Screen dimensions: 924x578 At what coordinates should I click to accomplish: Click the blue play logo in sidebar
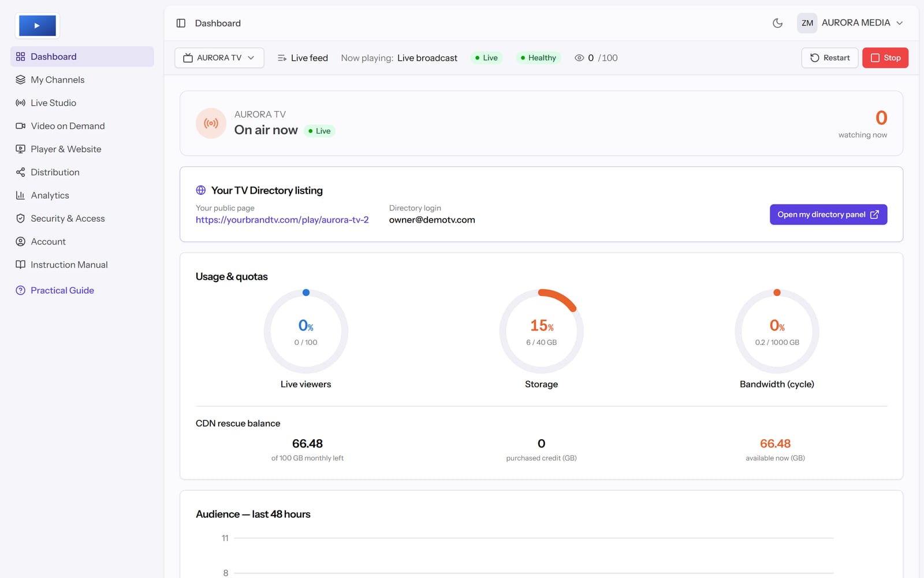38,26
